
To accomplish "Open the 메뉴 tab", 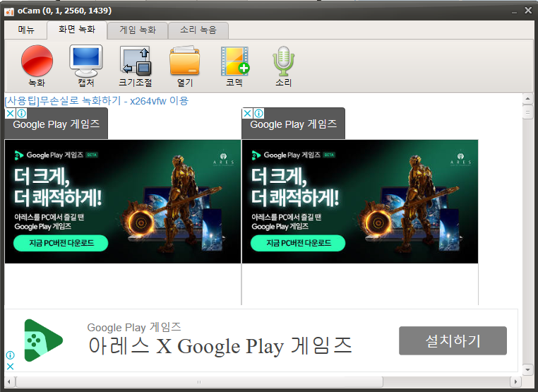I will coord(26,30).
